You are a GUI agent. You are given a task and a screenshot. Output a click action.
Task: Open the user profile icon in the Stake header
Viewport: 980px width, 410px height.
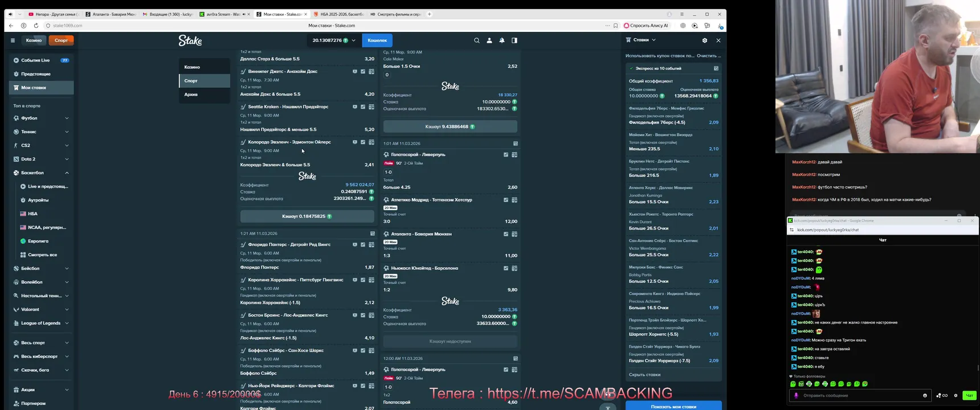[489, 40]
